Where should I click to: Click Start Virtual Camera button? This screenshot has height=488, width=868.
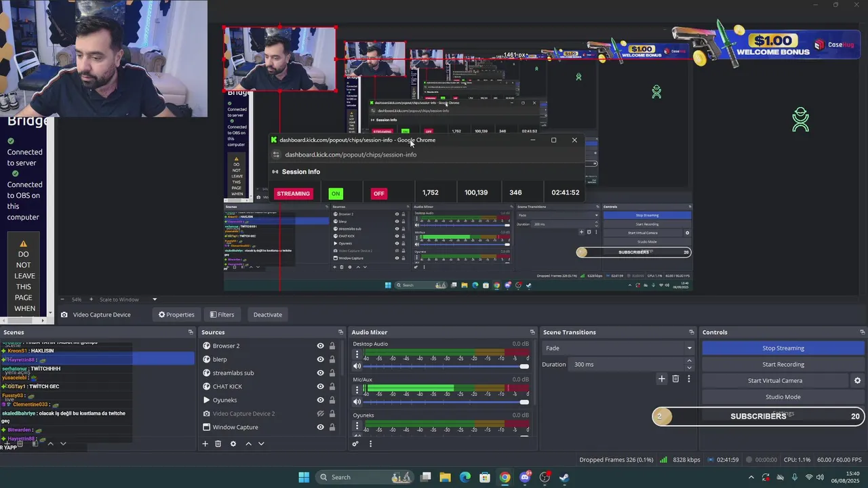tap(775, 381)
